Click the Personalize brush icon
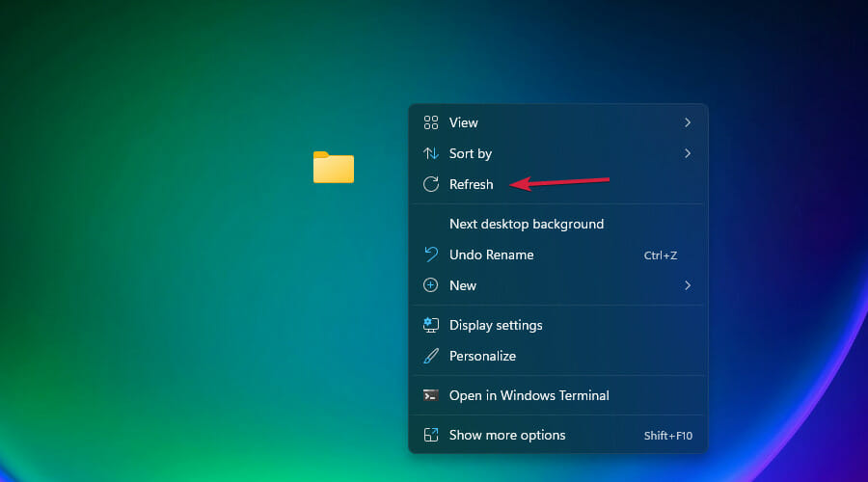This screenshot has height=482, width=868. 431,356
